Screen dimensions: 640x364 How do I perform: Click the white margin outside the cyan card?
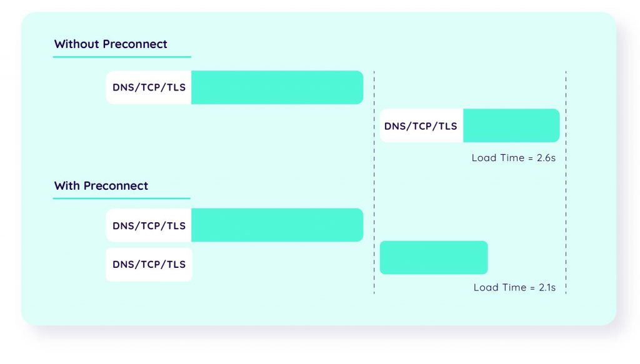(628, 350)
